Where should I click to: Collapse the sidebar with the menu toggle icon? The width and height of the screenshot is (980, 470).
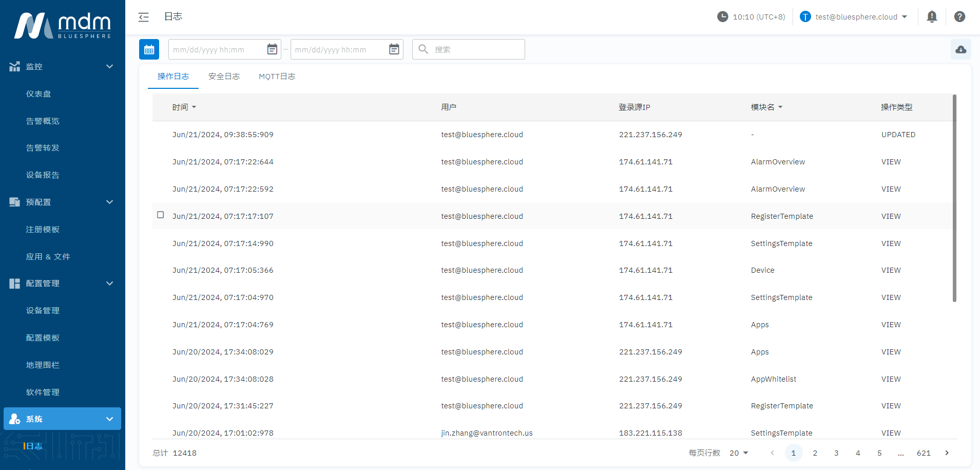[x=144, y=17]
